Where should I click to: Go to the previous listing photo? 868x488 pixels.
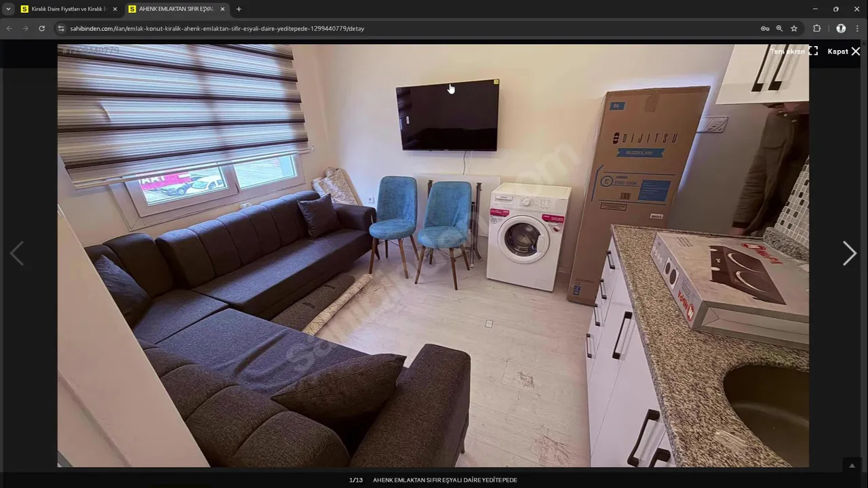pyautogui.click(x=17, y=253)
